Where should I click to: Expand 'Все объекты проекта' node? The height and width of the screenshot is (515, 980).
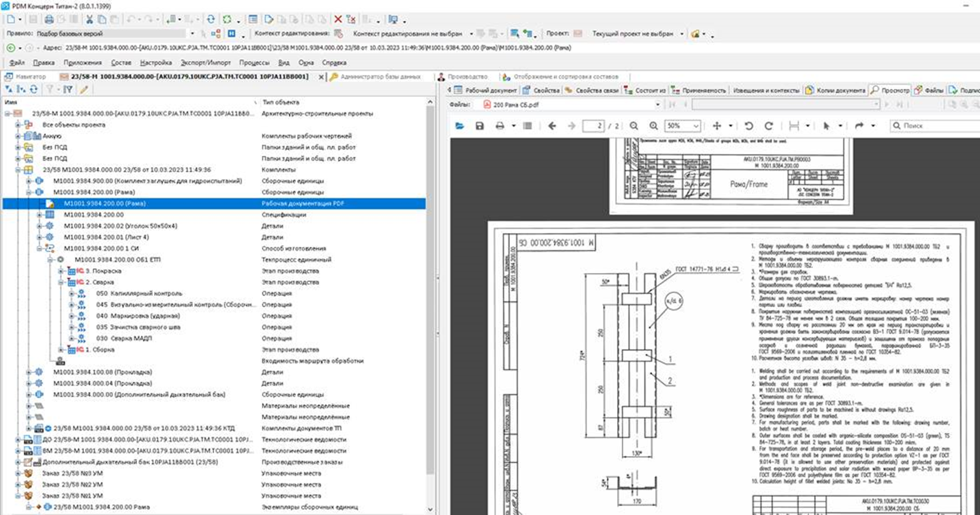click(18, 125)
